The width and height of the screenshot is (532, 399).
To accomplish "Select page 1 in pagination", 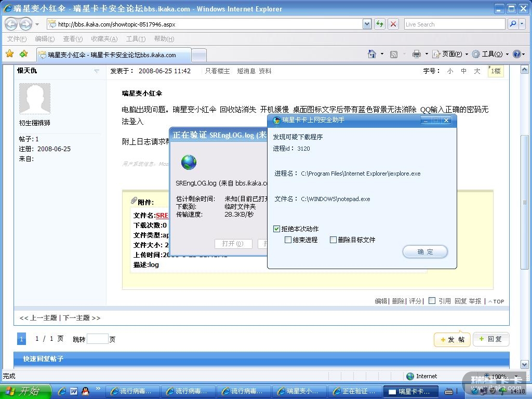I will pyautogui.click(x=21, y=339).
